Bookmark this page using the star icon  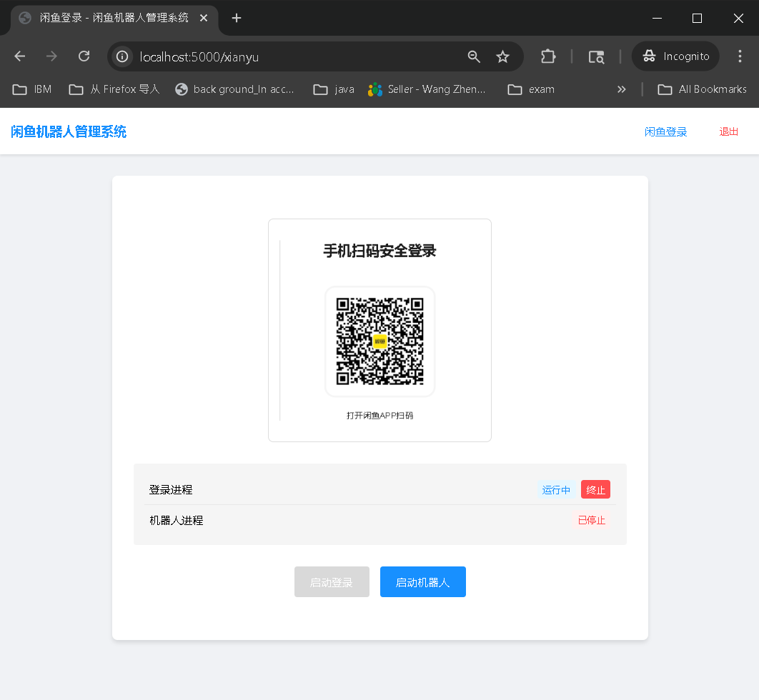(x=502, y=56)
